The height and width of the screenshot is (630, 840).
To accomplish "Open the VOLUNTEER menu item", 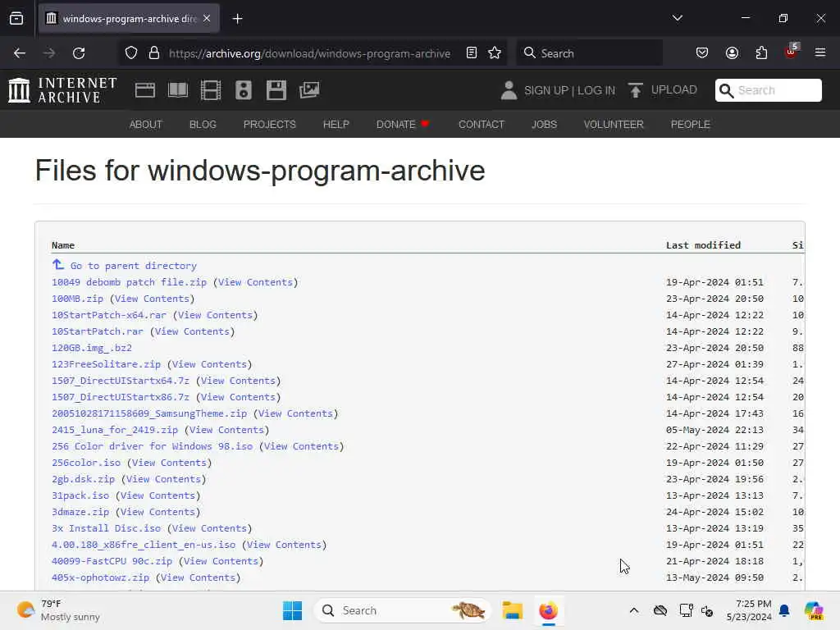I will pos(614,125).
